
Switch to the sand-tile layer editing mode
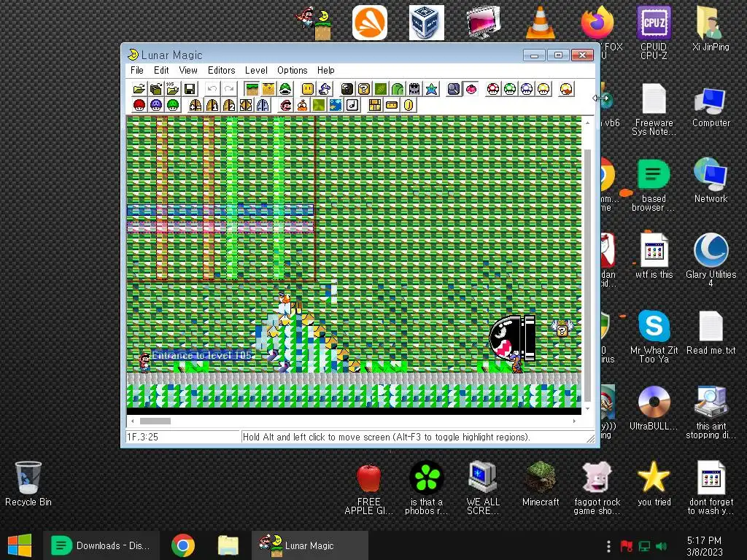(268, 89)
